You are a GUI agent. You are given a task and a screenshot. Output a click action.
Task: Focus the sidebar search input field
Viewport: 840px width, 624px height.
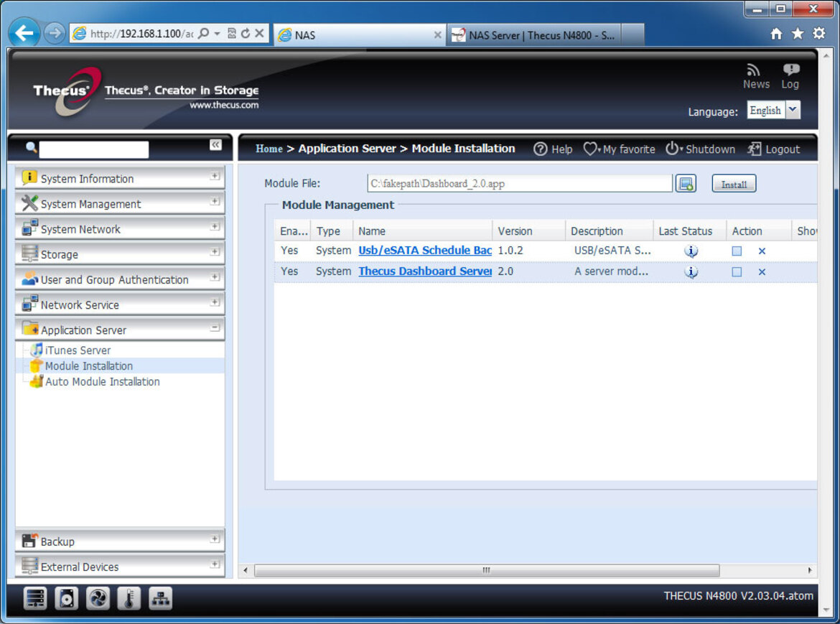coord(94,149)
